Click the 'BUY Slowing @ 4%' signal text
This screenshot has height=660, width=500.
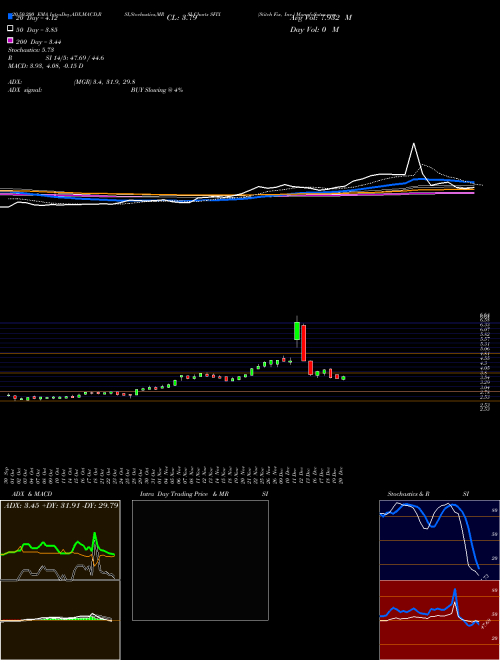tap(157, 90)
